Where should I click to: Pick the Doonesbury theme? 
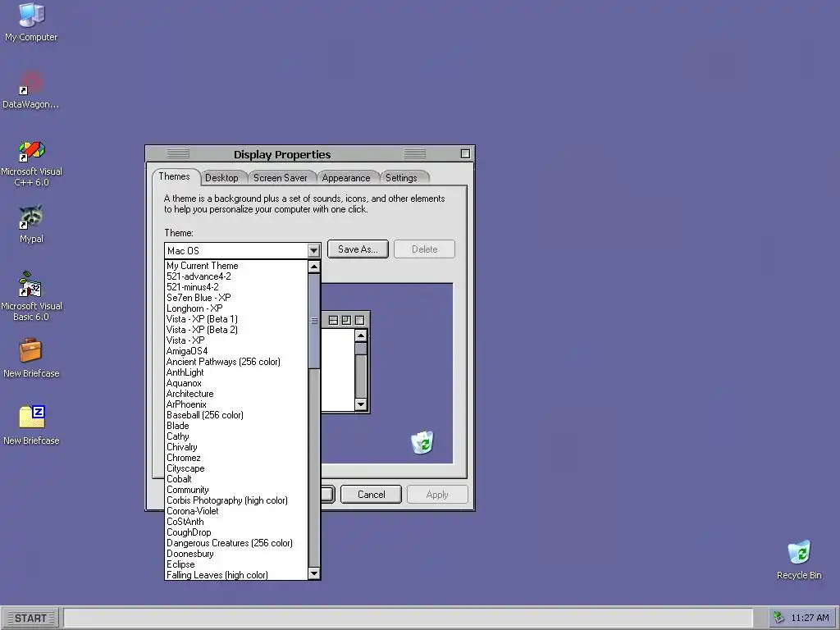236,554
